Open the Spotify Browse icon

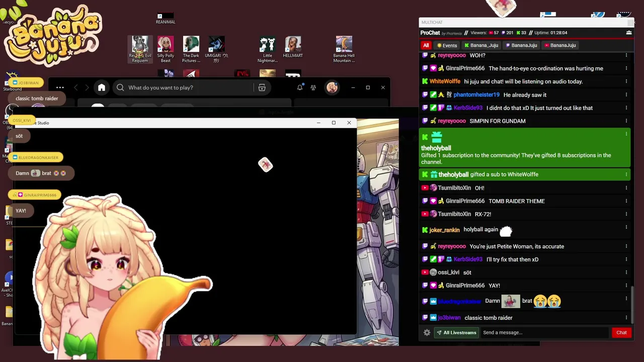(262, 87)
